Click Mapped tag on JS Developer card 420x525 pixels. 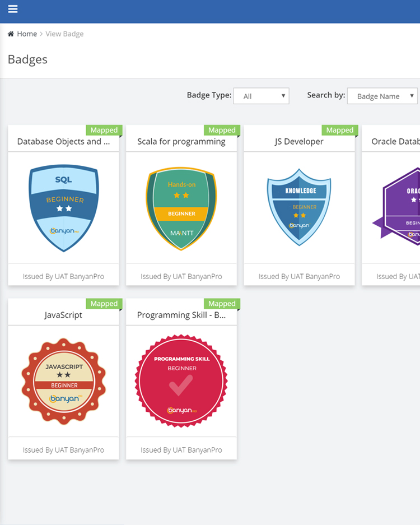point(340,130)
